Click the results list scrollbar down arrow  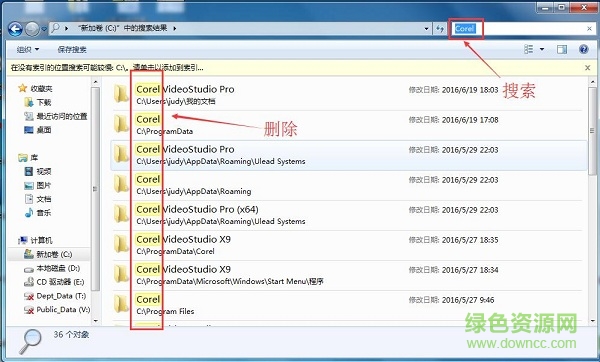click(592, 321)
